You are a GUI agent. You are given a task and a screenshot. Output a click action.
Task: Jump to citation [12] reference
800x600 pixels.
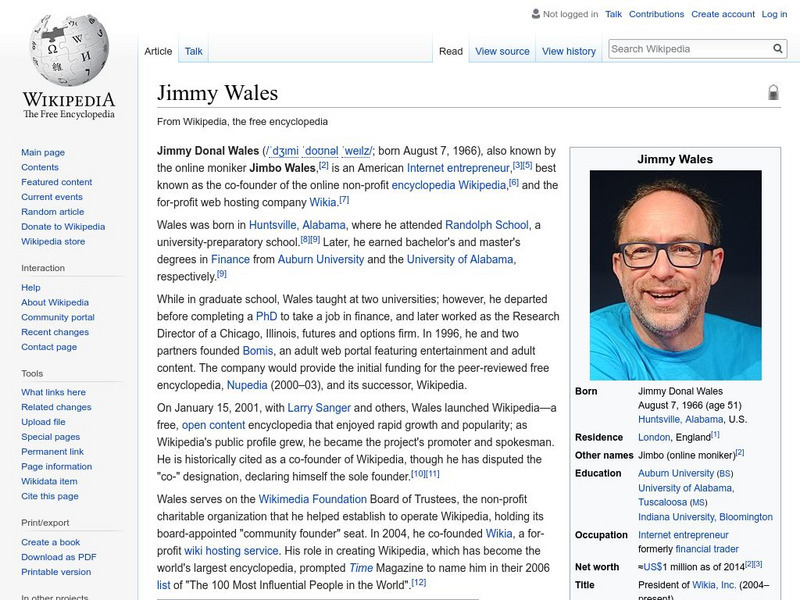(x=418, y=582)
